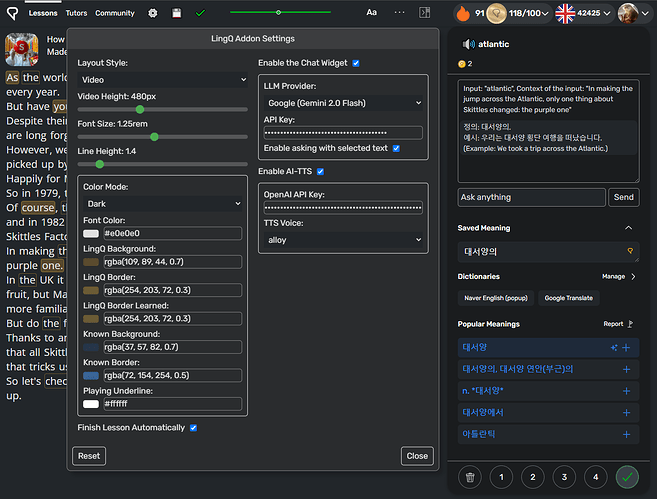The image size is (657, 499).
Task: Toggle Enable AI-TTS checkbox
Action: [x=321, y=171]
